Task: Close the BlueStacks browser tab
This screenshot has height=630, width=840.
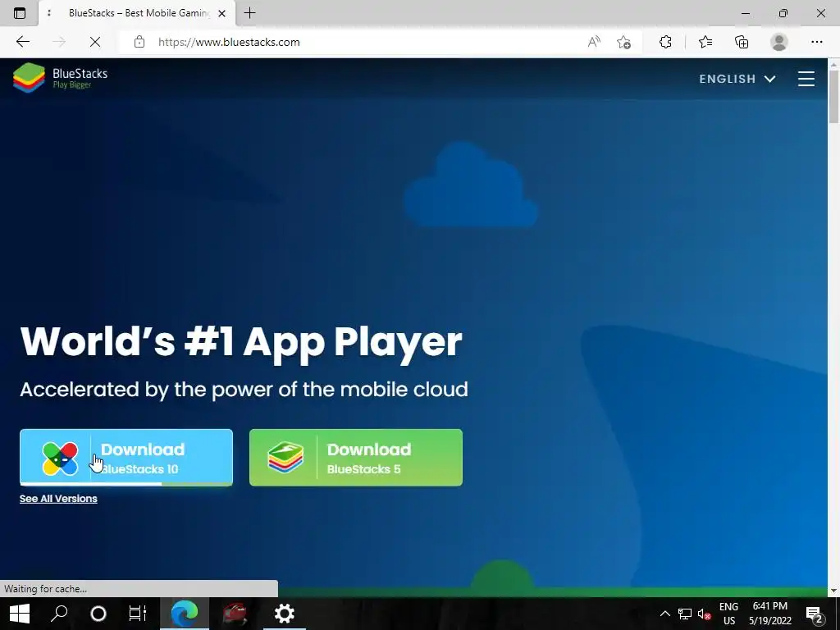Action: [x=221, y=13]
